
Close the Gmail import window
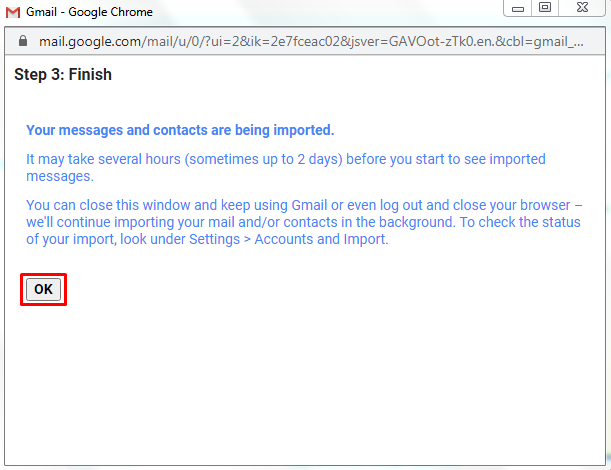point(582,8)
